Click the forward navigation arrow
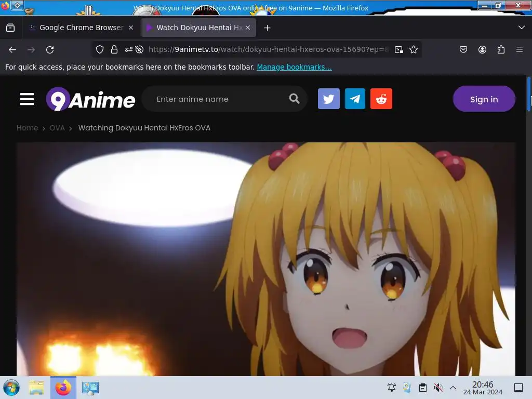The image size is (532, 399). 31,50
